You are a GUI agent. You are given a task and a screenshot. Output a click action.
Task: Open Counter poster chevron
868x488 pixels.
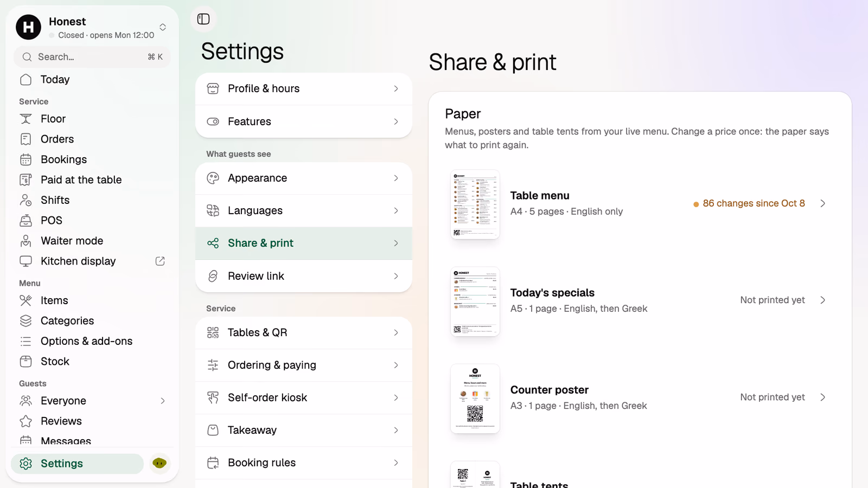823,397
